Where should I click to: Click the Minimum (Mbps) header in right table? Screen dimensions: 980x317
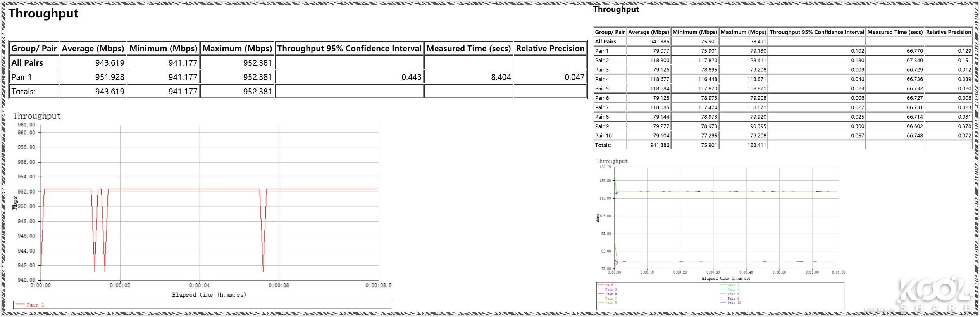tap(695, 32)
